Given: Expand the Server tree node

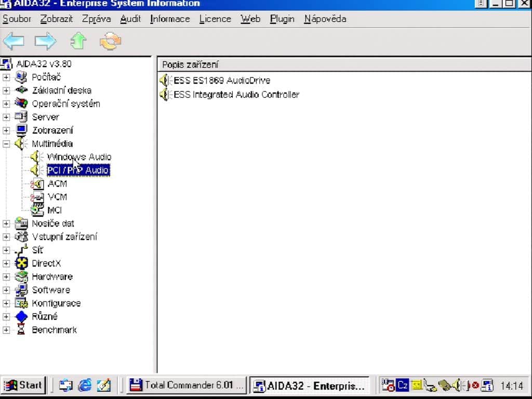Looking at the screenshot, I should tap(6, 117).
